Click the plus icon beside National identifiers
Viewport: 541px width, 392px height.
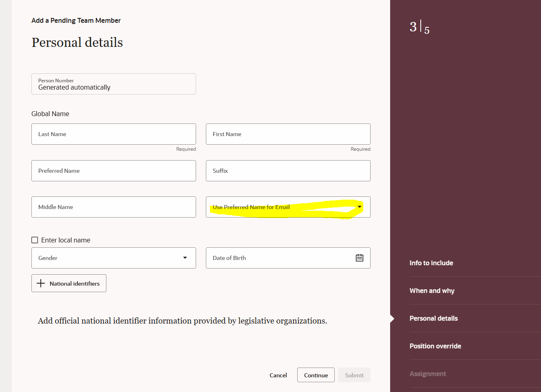[41, 283]
